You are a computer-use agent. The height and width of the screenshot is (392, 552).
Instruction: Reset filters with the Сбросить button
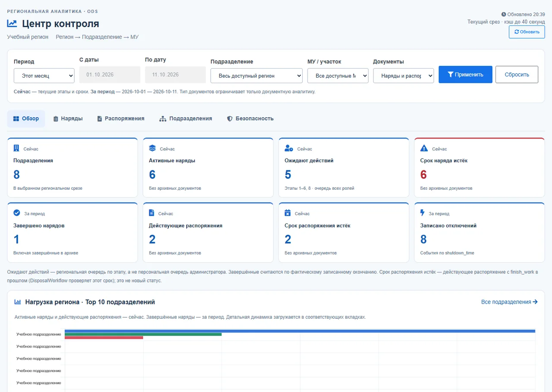click(x=517, y=75)
